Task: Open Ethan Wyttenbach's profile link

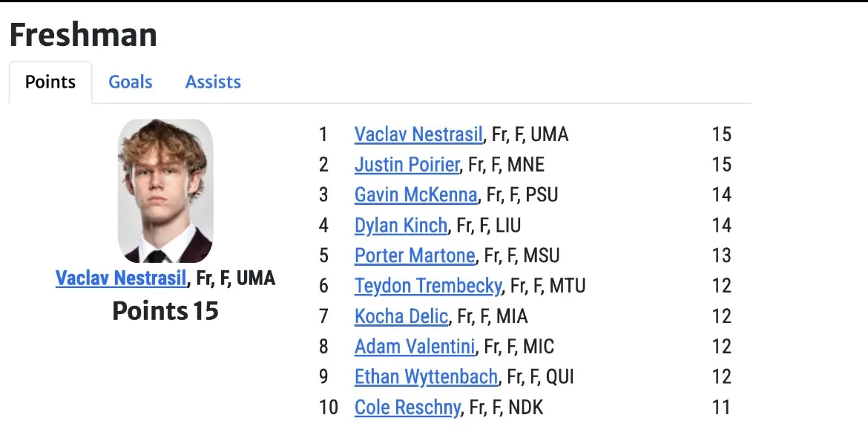Action: (426, 377)
